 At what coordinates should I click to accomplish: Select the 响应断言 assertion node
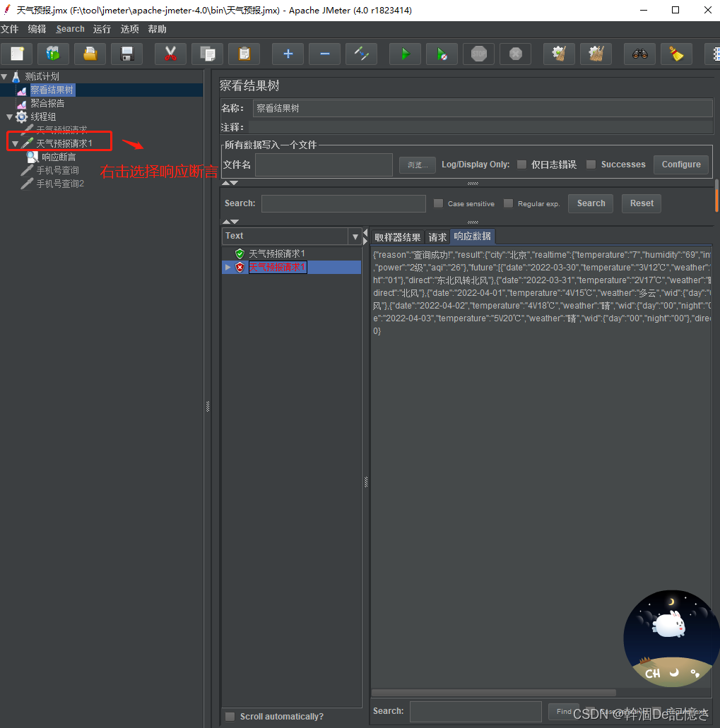coord(59,157)
